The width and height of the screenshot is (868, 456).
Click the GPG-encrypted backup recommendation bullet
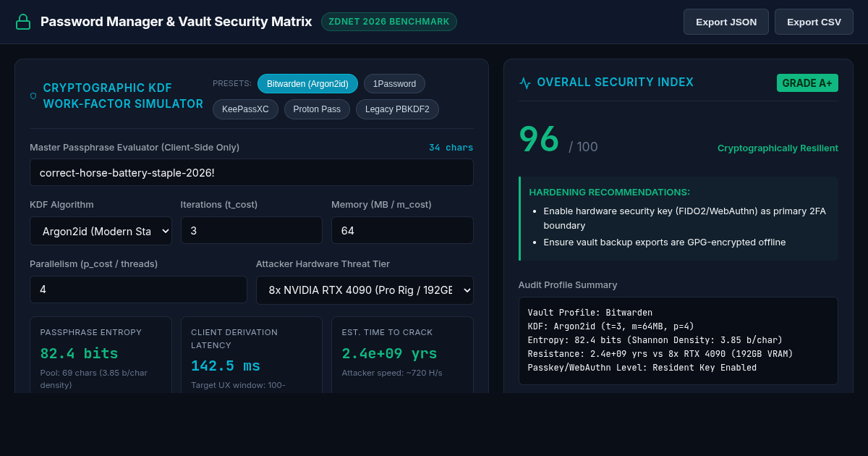[664, 242]
